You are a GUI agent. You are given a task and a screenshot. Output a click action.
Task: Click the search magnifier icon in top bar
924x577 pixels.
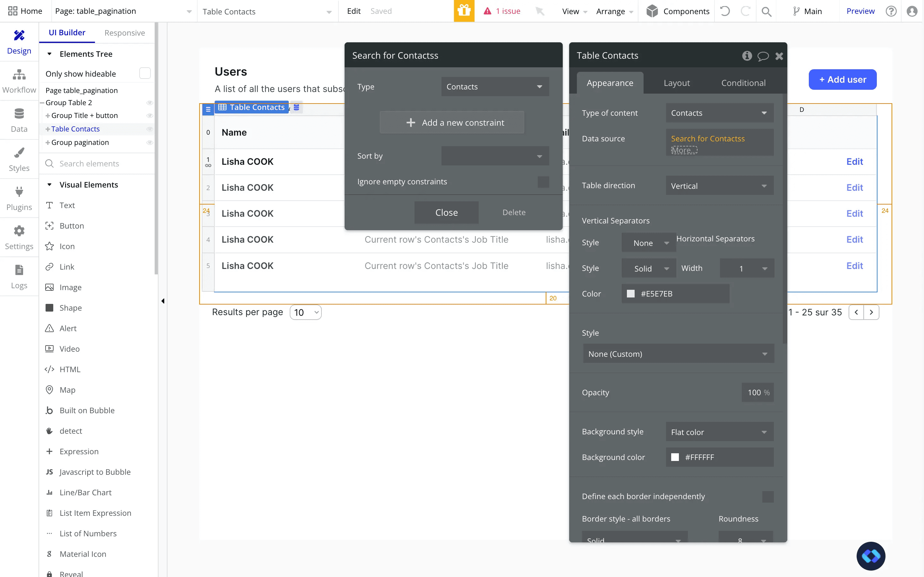coord(766,12)
